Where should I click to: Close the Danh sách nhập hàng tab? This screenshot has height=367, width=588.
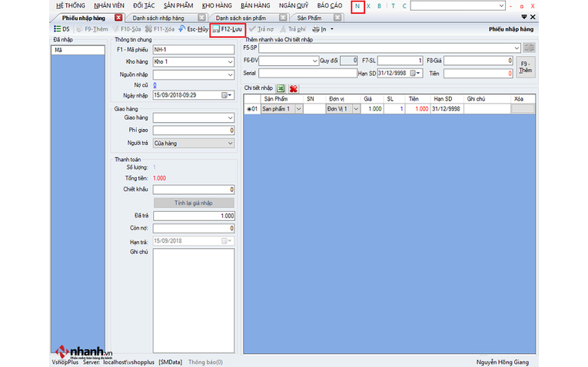pos(201,18)
